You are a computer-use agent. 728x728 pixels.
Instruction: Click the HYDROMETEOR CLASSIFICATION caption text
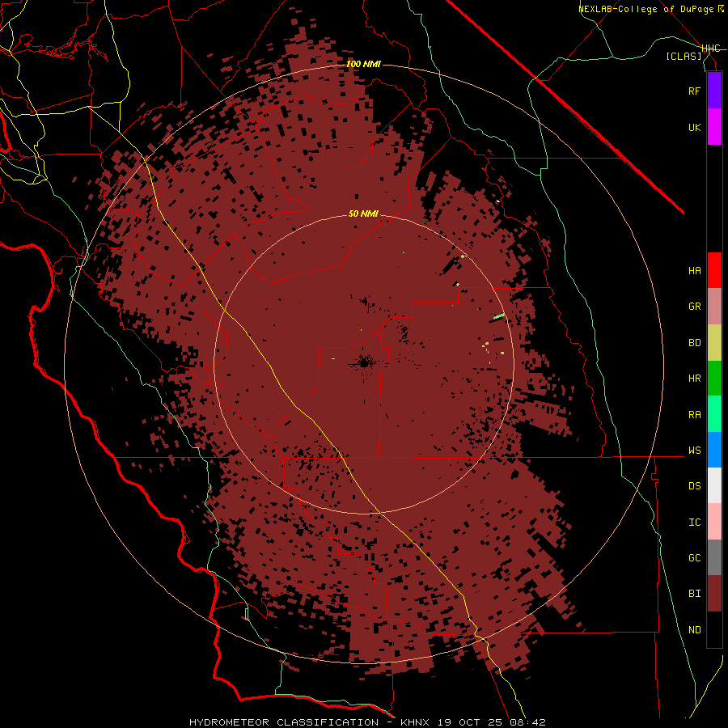(284, 722)
